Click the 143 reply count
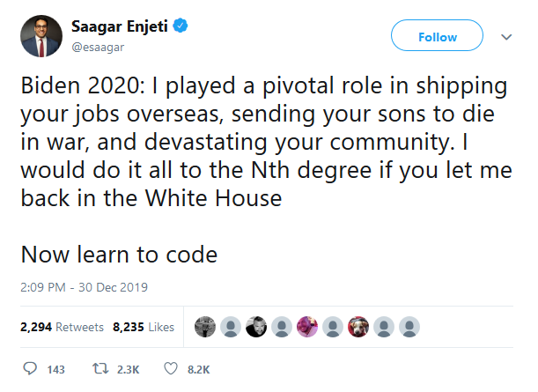This screenshot has width=538, height=392. point(55,369)
